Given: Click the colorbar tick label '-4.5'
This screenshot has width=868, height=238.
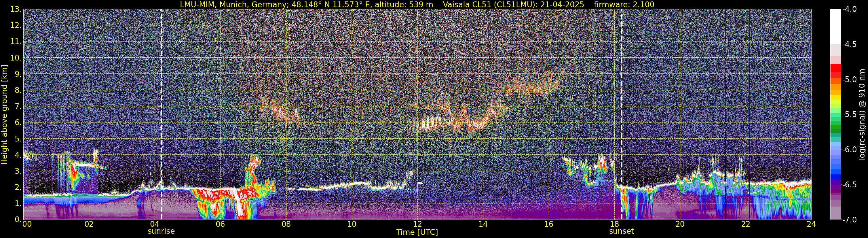Looking at the screenshot, I should point(849,44).
